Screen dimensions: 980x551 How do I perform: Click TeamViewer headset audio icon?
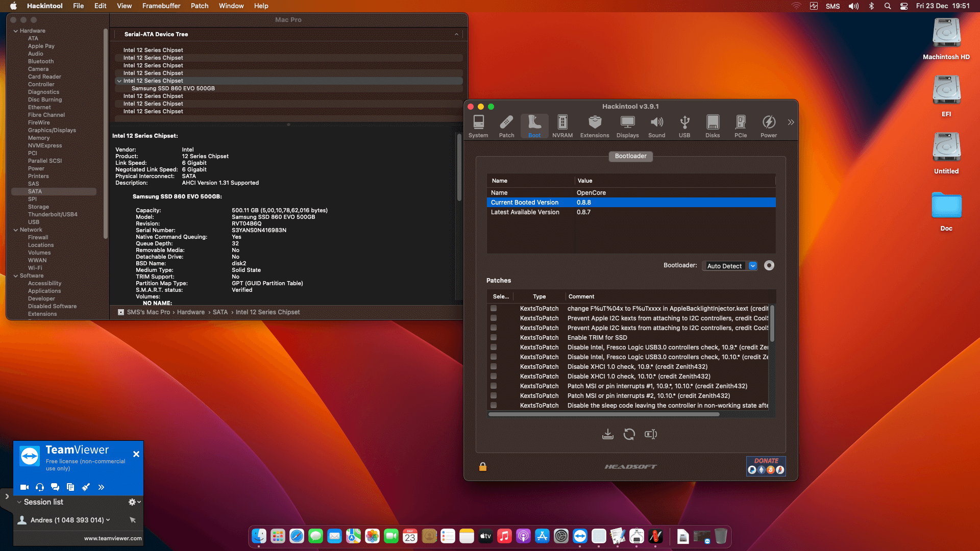tap(40, 487)
